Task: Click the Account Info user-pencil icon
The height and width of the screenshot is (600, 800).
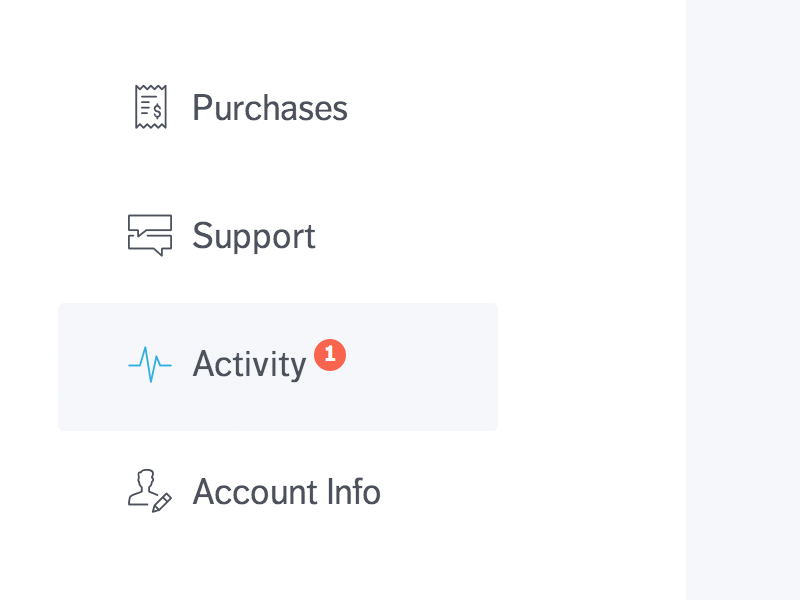Action: [150, 492]
